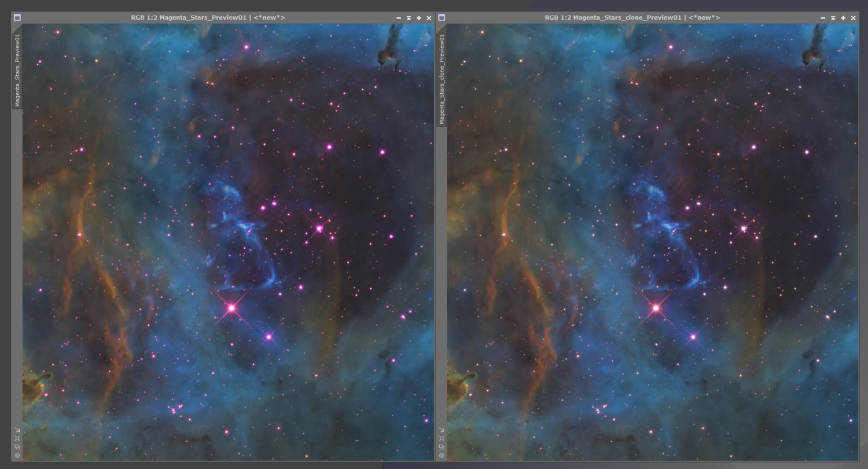The image size is (868, 469).
Task: Click inside the Magenta_Stars_Preview01 image view
Action: (228, 242)
